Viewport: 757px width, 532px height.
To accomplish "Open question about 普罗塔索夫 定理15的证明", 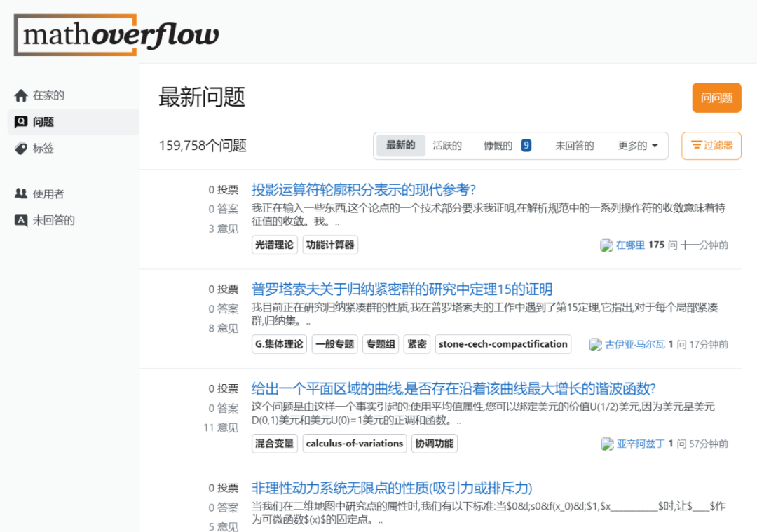I will (402, 289).
